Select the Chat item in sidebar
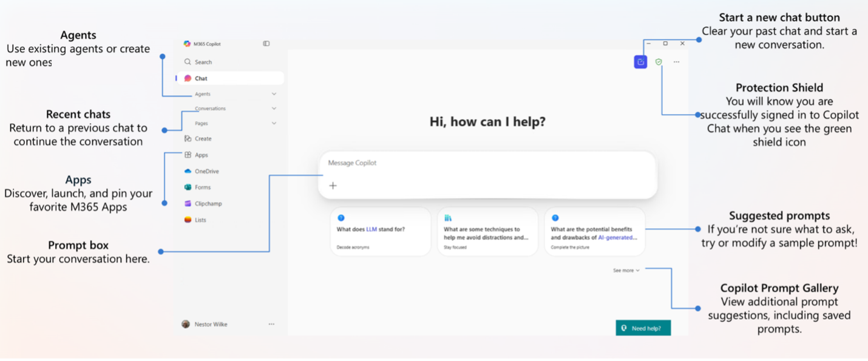This screenshot has width=868, height=361. click(201, 78)
